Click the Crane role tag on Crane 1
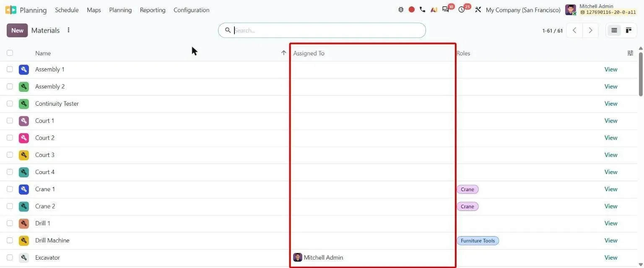644x268 pixels. [467, 189]
